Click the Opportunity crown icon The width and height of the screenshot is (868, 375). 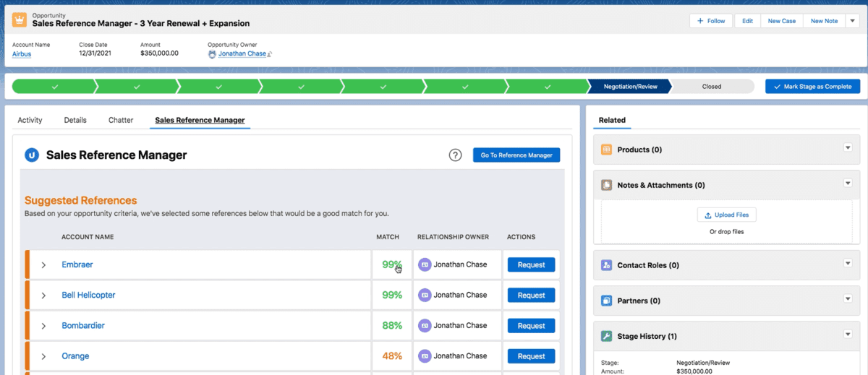click(x=20, y=20)
